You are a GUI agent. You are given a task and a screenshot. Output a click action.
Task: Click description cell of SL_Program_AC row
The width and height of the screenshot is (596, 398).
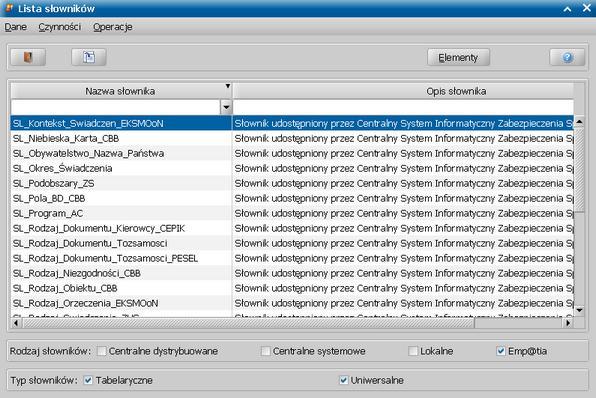(403, 213)
